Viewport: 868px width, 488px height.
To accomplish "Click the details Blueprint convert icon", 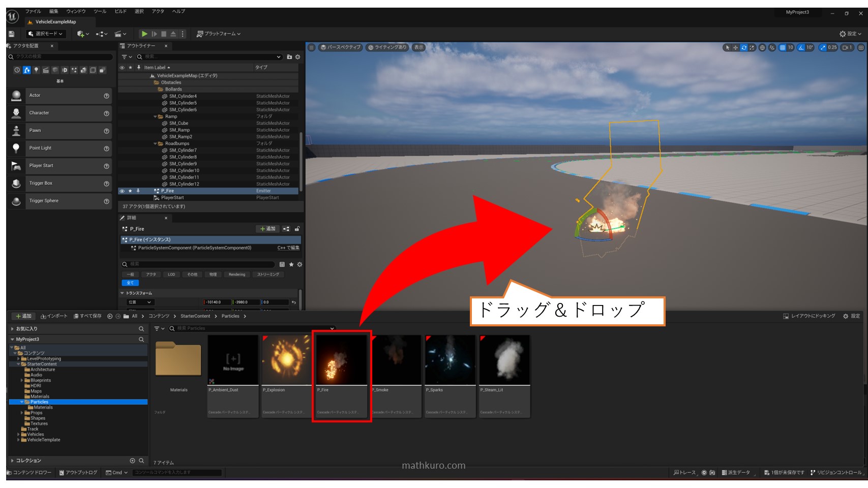I will [286, 229].
